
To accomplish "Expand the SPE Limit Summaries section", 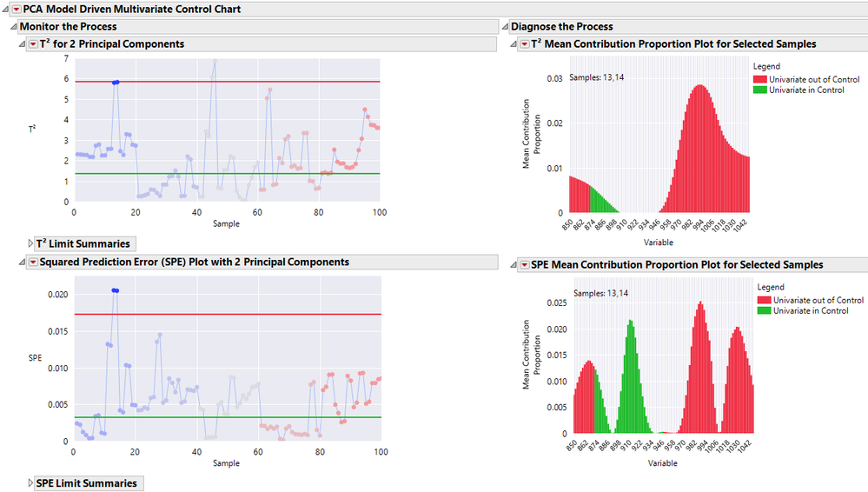I will tap(30, 483).
